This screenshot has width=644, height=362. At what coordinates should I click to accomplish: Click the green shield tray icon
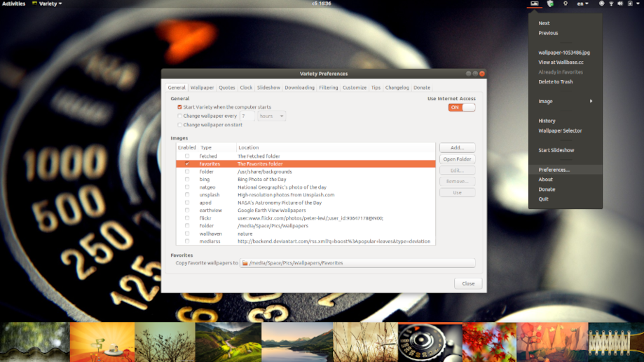coord(550,4)
